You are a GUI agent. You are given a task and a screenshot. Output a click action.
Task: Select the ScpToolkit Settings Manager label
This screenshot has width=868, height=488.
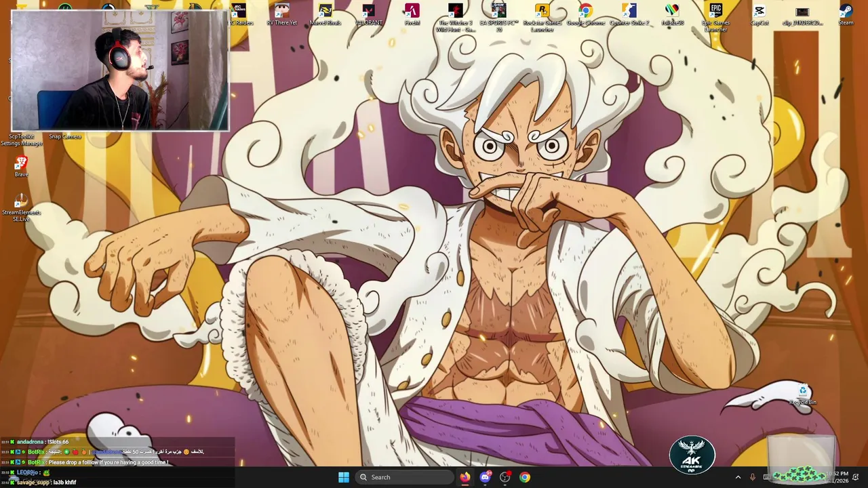click(x=21, y=140)
